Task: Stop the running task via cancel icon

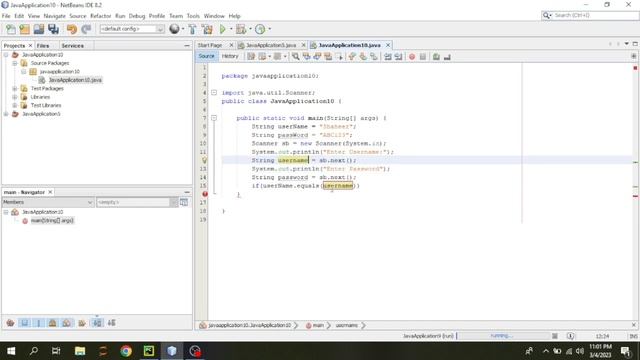Action: (555, 336)
